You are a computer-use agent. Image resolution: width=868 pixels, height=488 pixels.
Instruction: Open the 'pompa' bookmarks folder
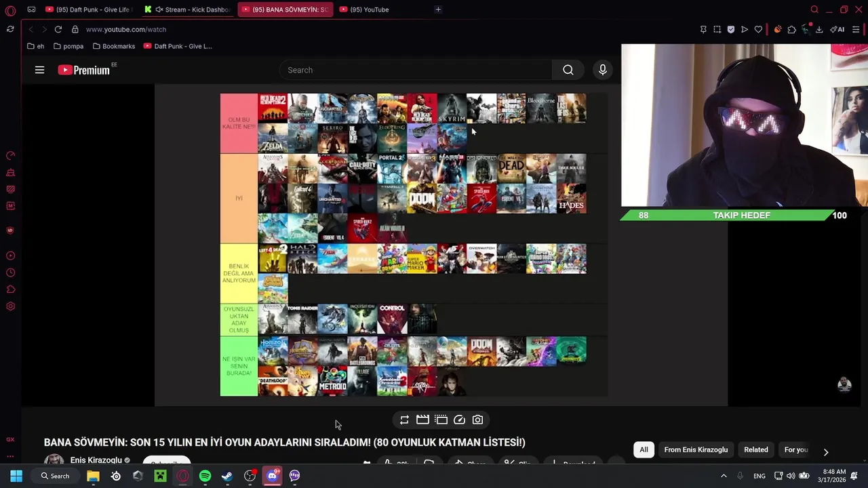coord(68,46)
